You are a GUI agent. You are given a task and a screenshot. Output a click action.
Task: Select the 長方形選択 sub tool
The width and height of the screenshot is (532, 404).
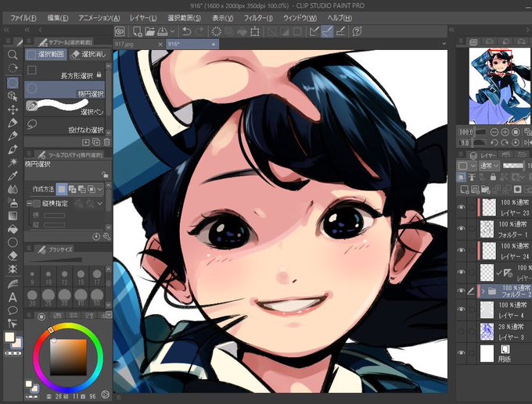(x=64, y=71)
